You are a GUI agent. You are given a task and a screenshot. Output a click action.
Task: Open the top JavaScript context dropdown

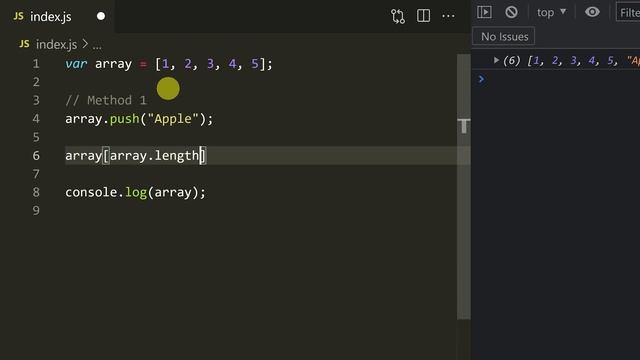[x=551, y=12]
